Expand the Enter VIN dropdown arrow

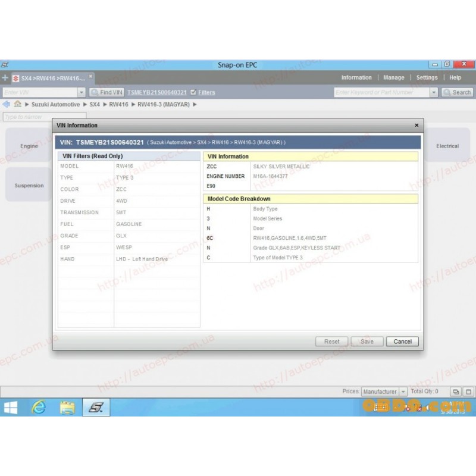tap(82, 92)
